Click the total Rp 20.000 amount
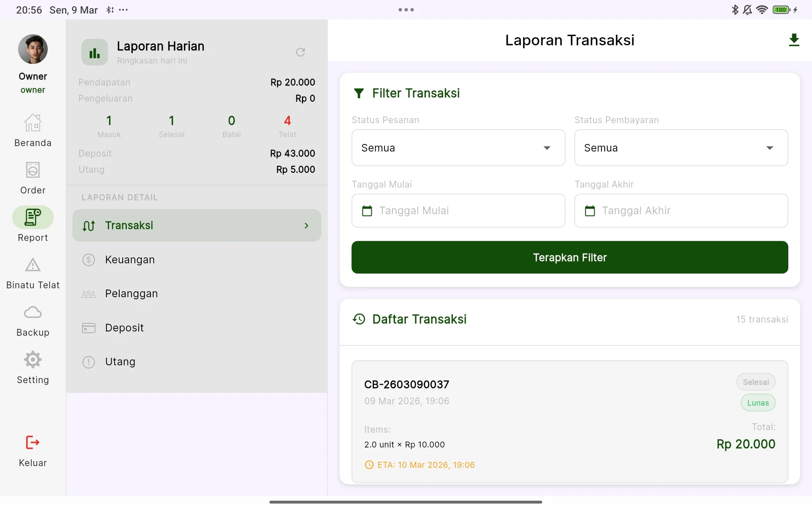The width and height of the screenshot is (812, 508). (746, 444)
